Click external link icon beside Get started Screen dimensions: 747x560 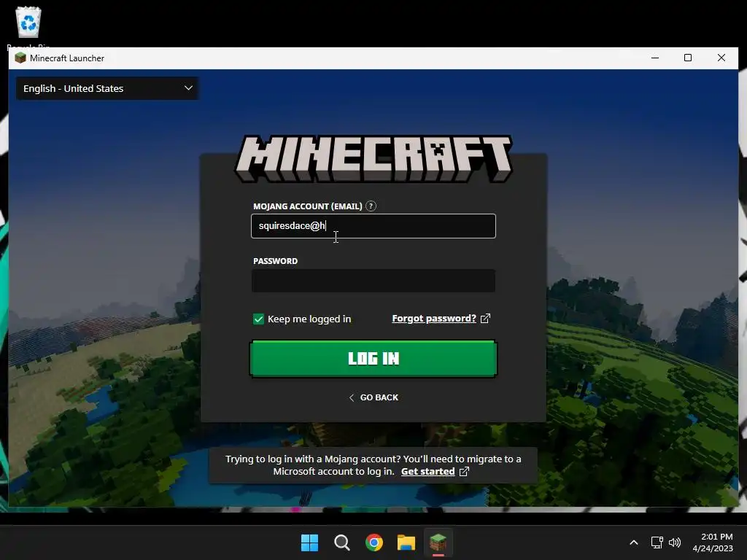coord(464,472)
